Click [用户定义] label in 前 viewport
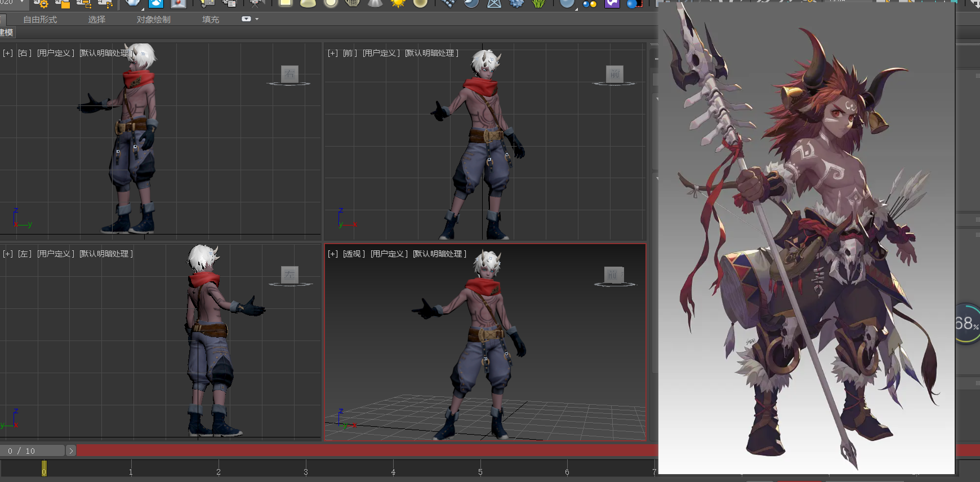 pyautogui.click(x=381, y=53)
